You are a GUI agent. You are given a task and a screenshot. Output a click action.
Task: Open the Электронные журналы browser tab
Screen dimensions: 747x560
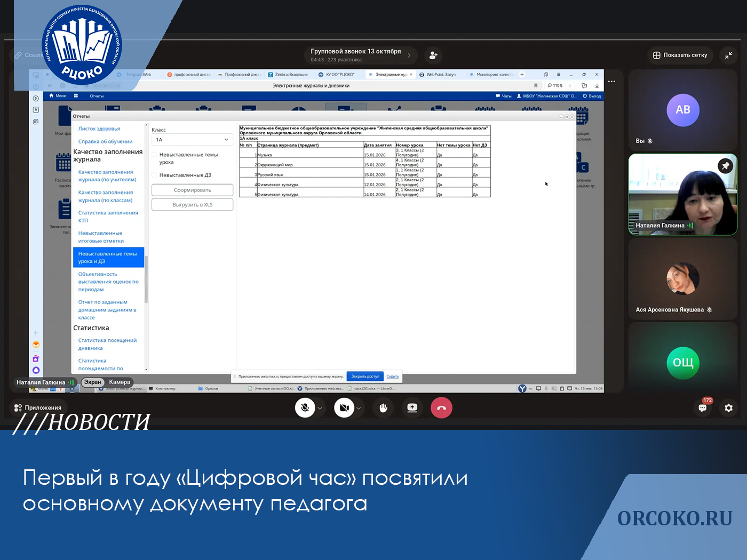[391, 75]
